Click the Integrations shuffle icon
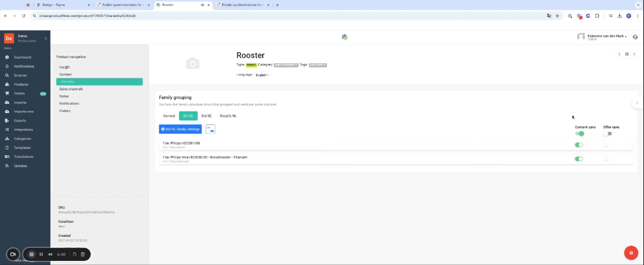The width and height of the screenshot is (644, 265). (7, 130)
